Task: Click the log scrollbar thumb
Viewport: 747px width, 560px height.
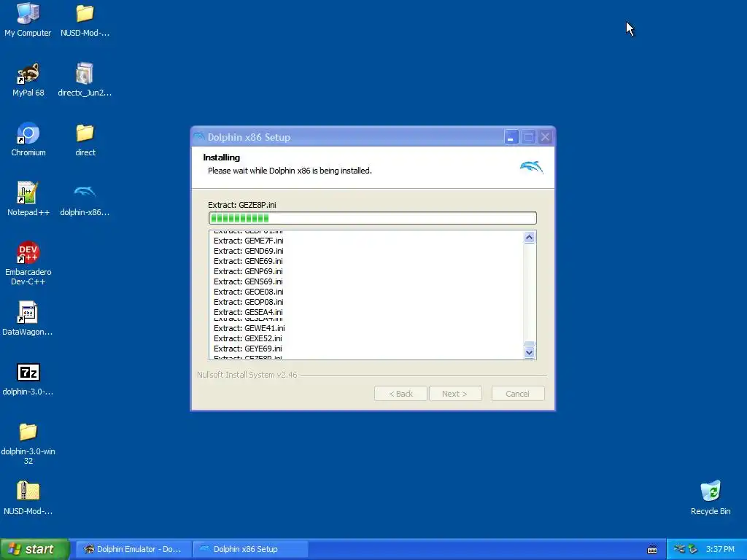Action: (530, 344)
